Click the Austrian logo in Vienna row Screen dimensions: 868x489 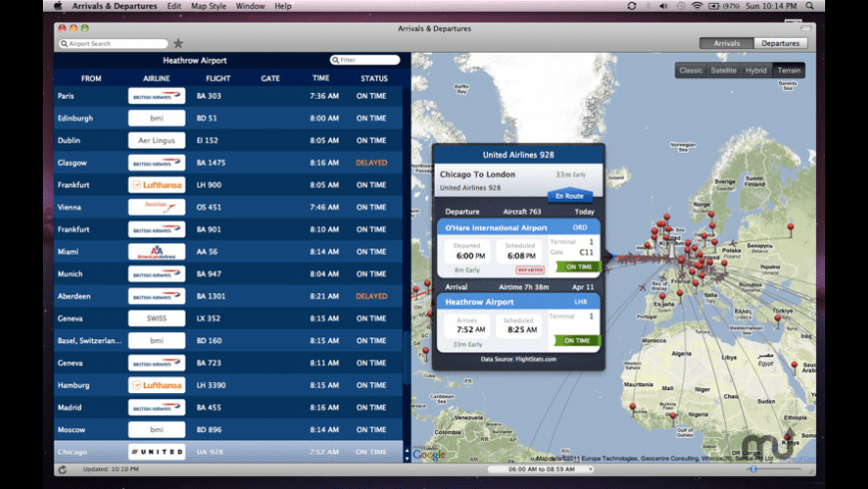157,208
